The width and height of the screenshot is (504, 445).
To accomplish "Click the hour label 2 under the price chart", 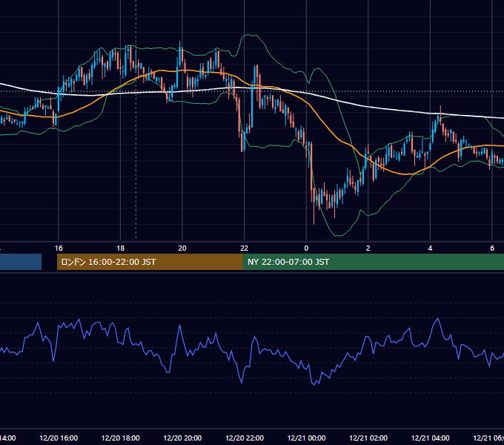I will [368, 248].
